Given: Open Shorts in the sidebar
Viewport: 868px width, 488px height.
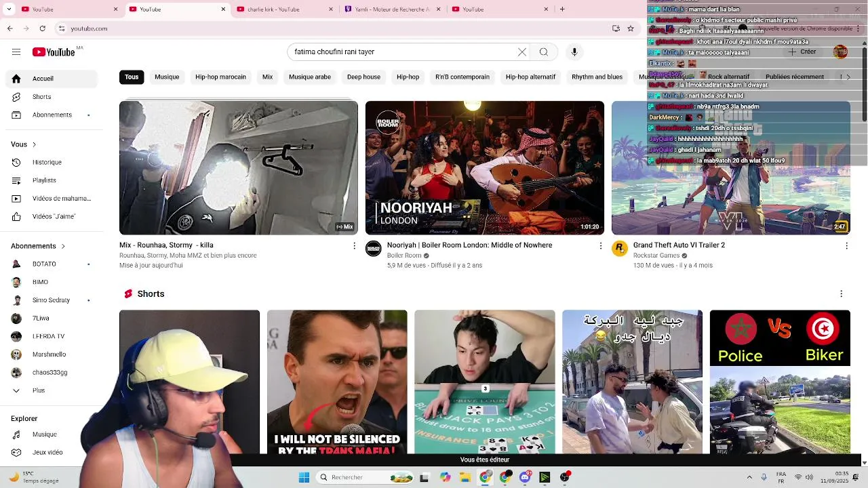Looking at the screenshot, I should click(54, 97).
